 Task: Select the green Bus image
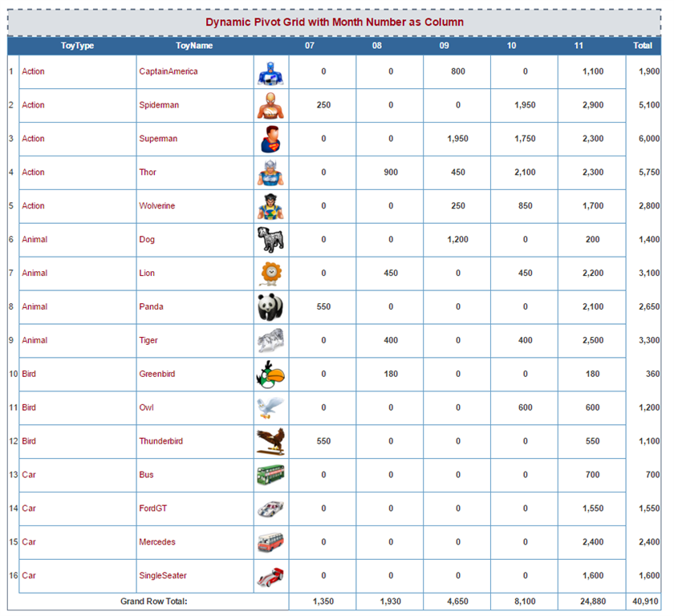270,475
